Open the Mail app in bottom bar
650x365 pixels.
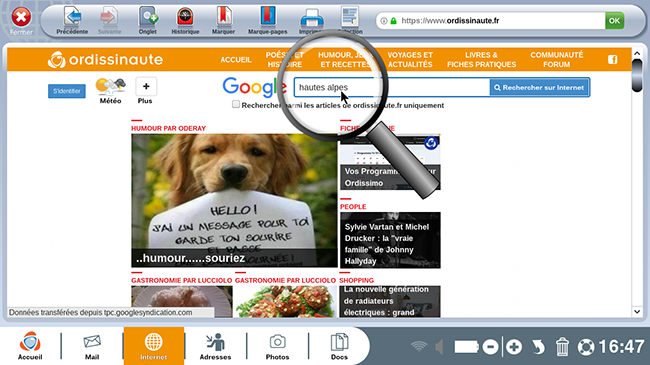pos(92,347)
